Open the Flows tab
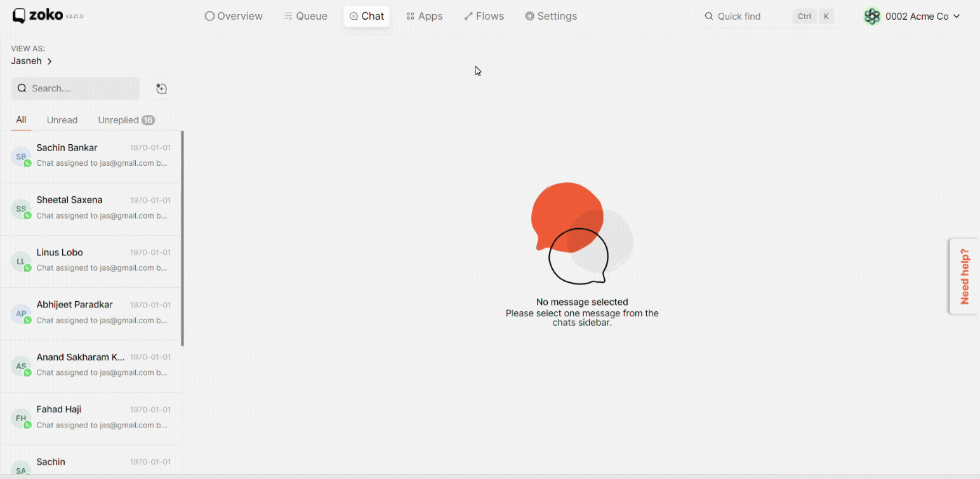 (x=484, y=17)
